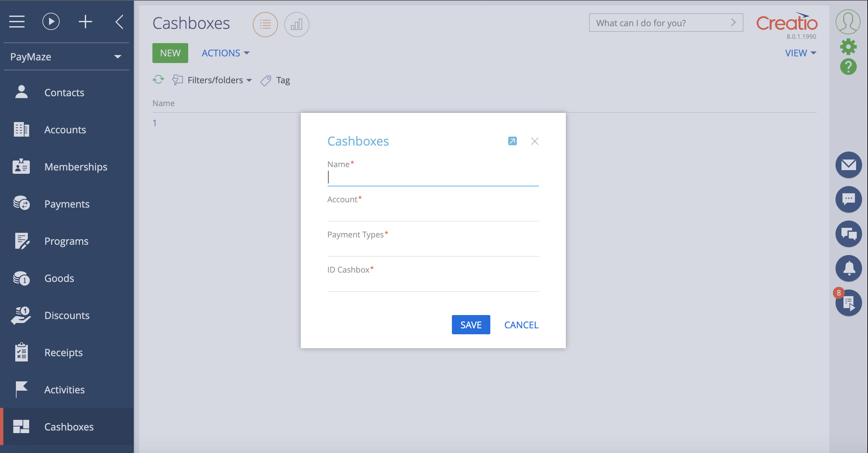Click the plus quick-add icon
This screenshot has height=453, width=868.
tap(85, 22)
